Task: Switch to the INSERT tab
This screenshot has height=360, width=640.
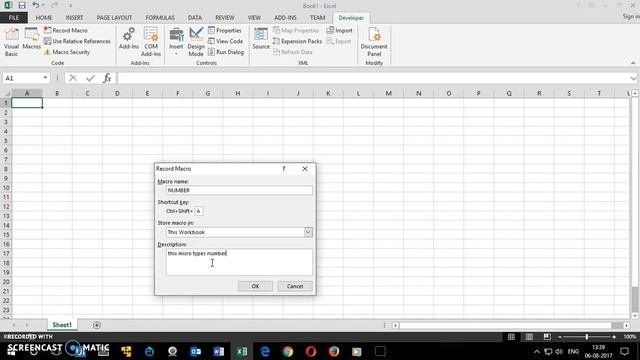Action: tap(74, 18)
